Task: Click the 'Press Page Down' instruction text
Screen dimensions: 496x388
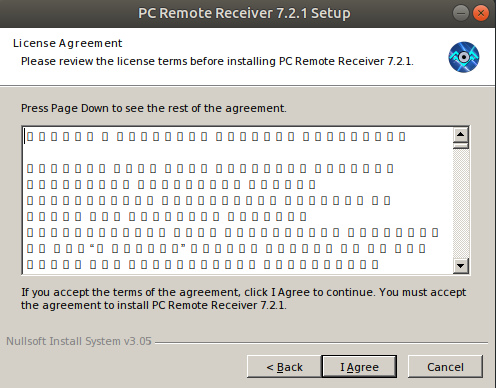Action: pos(154,108)
